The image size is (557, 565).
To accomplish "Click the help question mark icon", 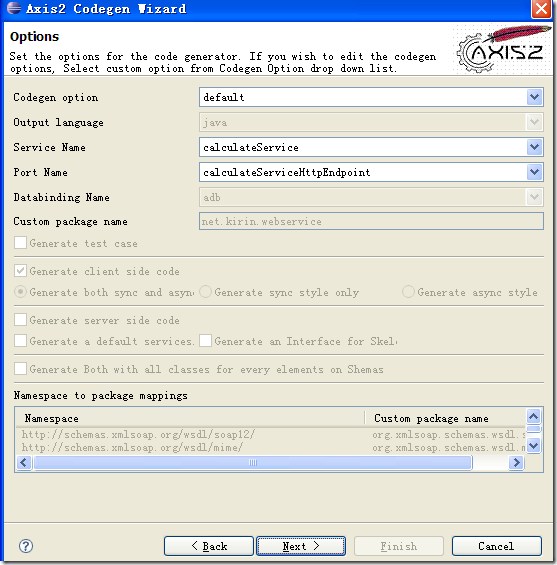I will [26, 546].
